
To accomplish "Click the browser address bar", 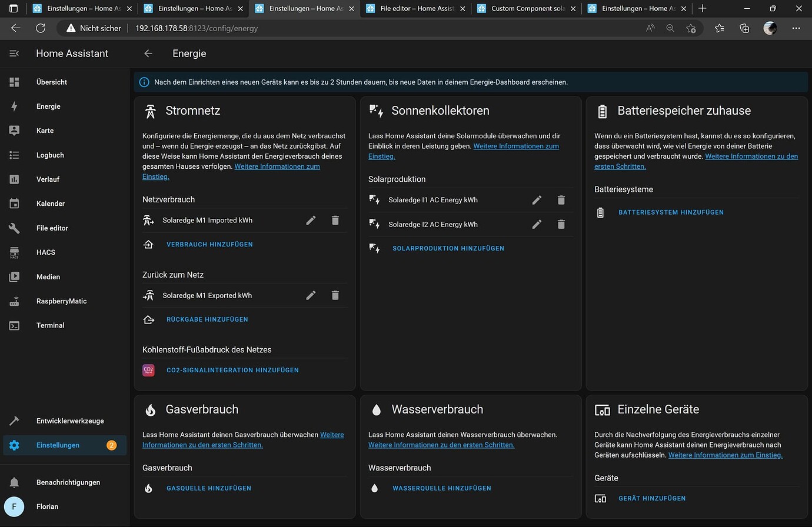I will coord(197,28).
